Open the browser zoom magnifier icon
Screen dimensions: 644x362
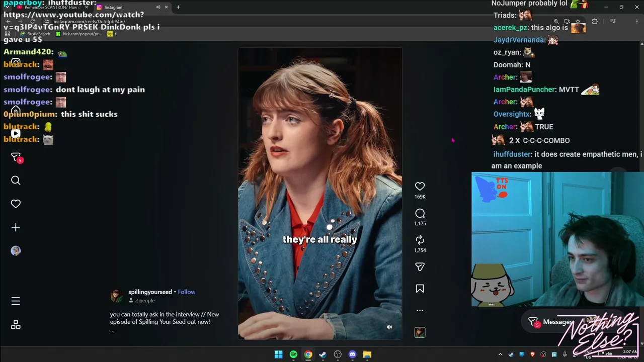tap(556, 22)
